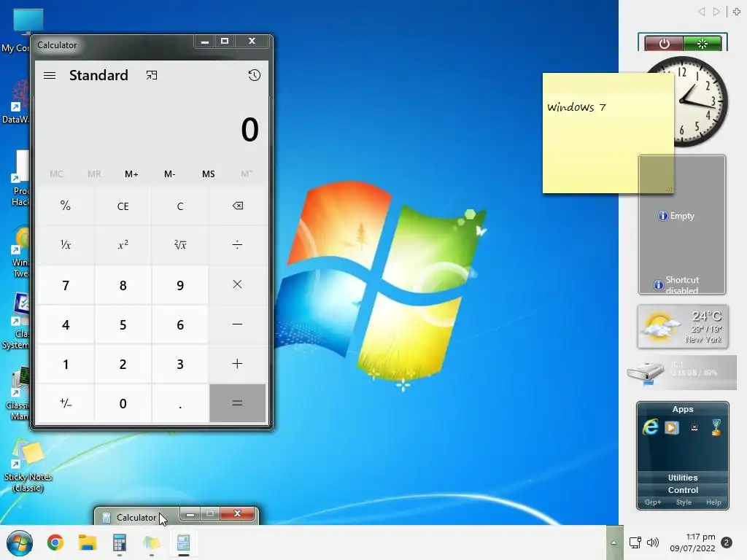Click CE to clear entry
The image size is (747, 560).
123,206
